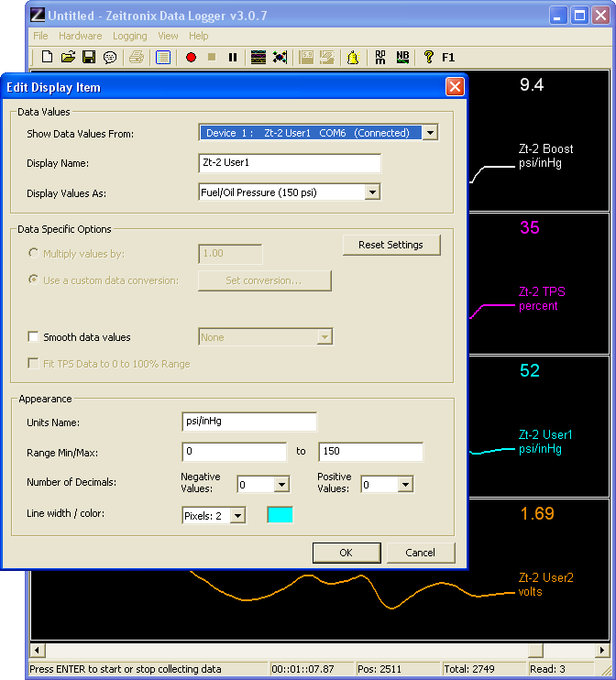Click the cyan Zt-2 User1 graph label
Viewport: 616px width, 680px height.
(x=545, y=442)
